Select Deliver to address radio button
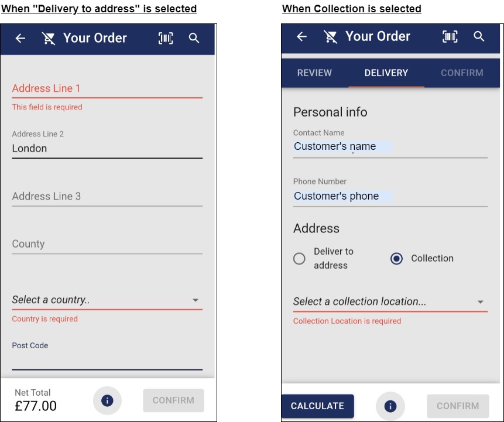The image size is (504, 422). [299, 258]
